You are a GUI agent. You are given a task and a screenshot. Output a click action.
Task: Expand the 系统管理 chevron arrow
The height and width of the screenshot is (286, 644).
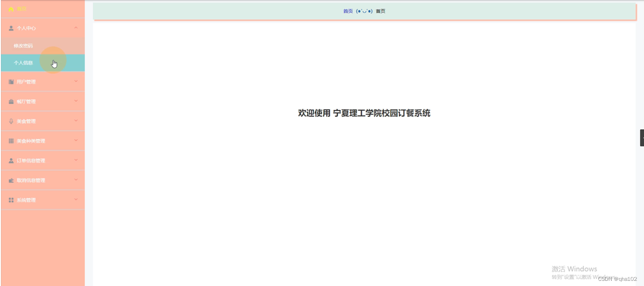click(76, 199)
